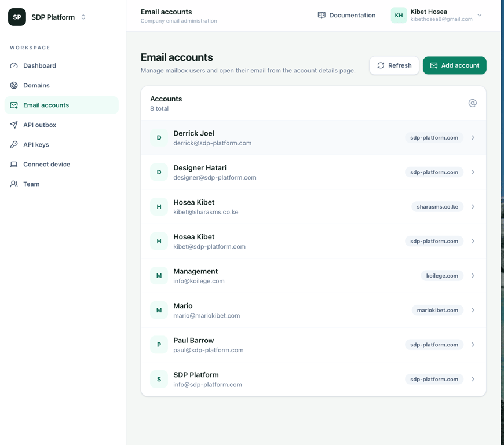Open Mario row chevron
Image resolution: width=504 pixels, height=445 pixels.
pos(473,310)
